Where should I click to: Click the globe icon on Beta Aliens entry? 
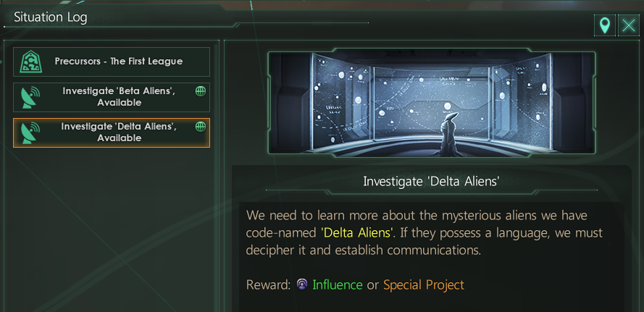click(x=201, y=91)
